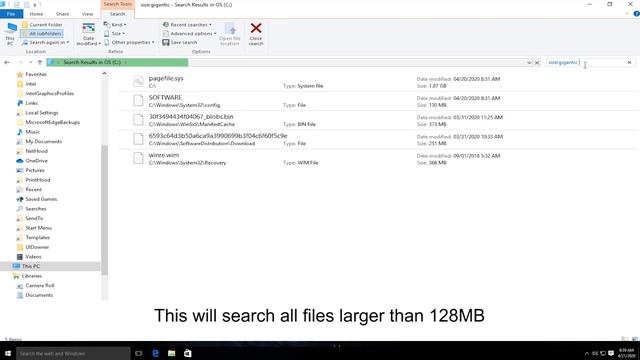Open Advanced options dropdown
Image resolution: width=640 pixels, height=360 pixels.
[x=189, y=33]
